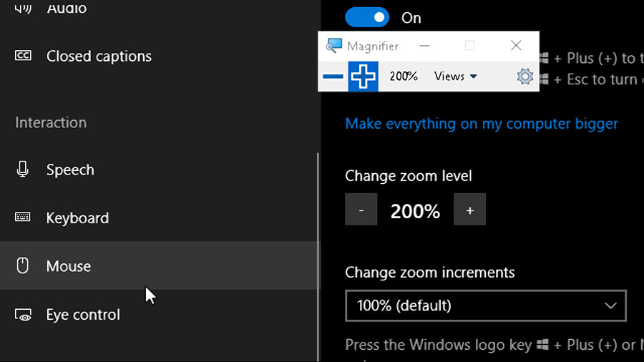Open Magnifier settings gear icon

[525, 77]
